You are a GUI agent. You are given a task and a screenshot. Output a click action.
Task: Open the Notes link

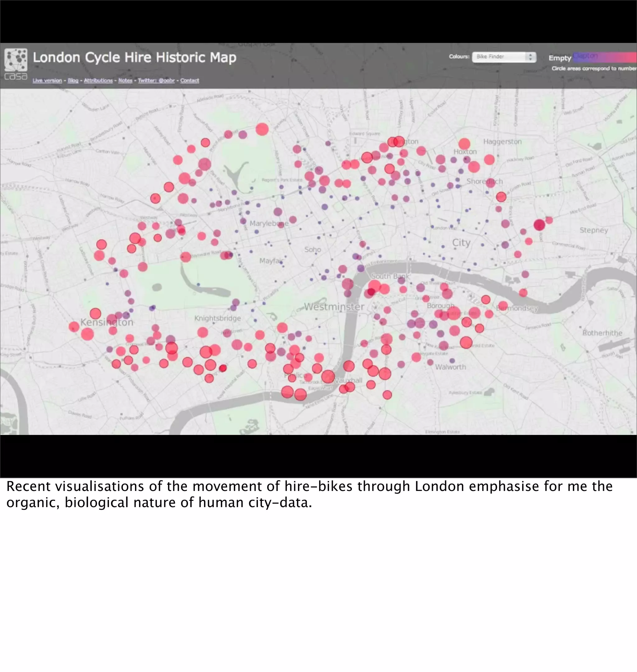point(125,81)
